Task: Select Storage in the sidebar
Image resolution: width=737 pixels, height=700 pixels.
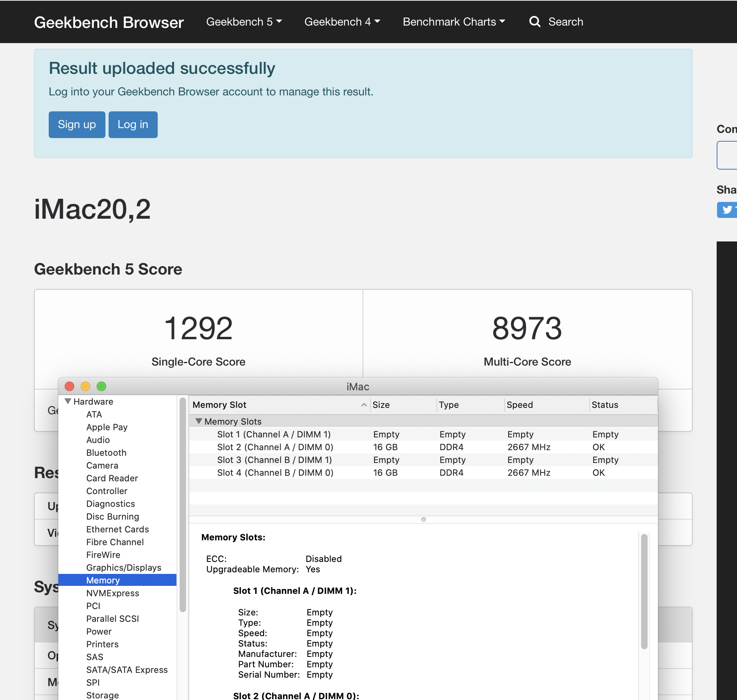Action: 103,695
